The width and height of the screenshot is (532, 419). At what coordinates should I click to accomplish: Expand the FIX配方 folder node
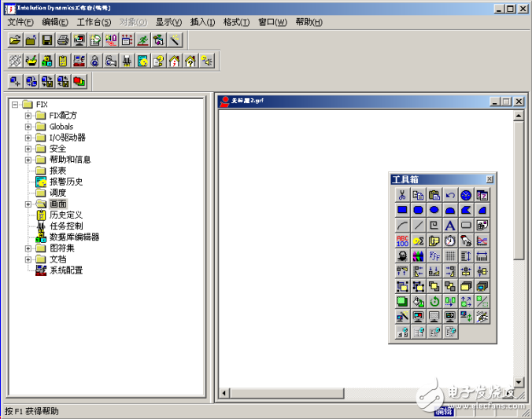pyautogui.click(x=28, y=116)
